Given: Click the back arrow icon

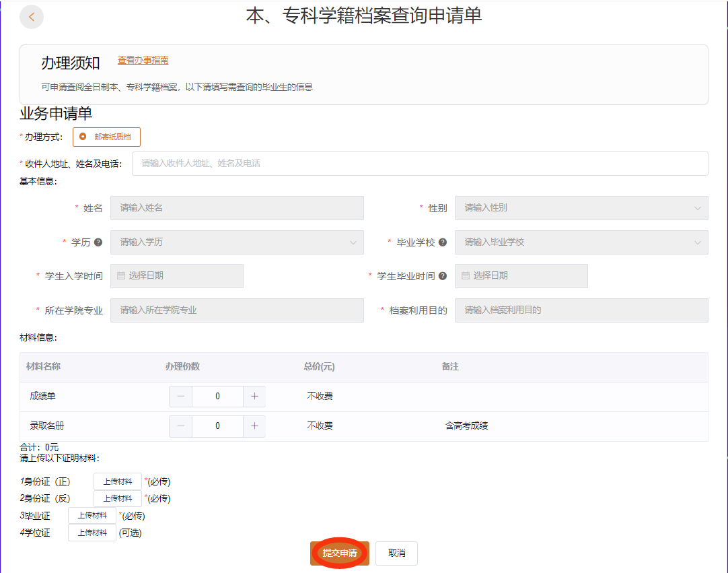Looking at the screenshot, I should 32,17.
